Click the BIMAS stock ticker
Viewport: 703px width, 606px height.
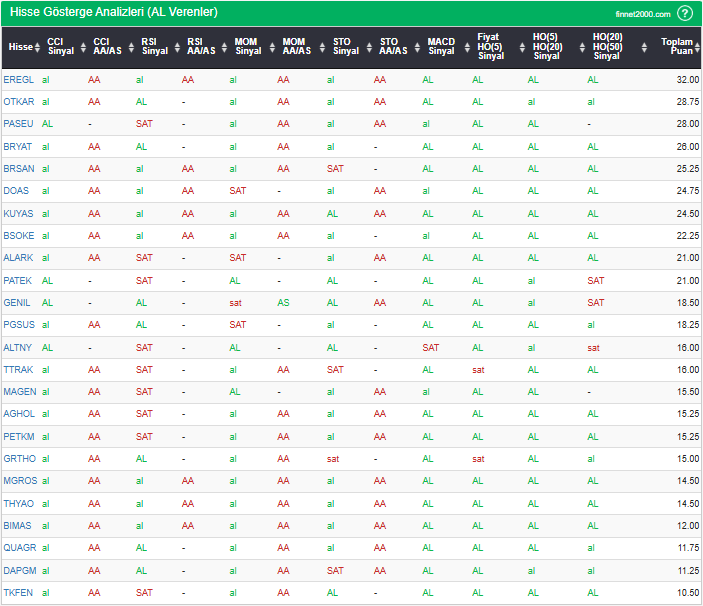click(18, 526)
